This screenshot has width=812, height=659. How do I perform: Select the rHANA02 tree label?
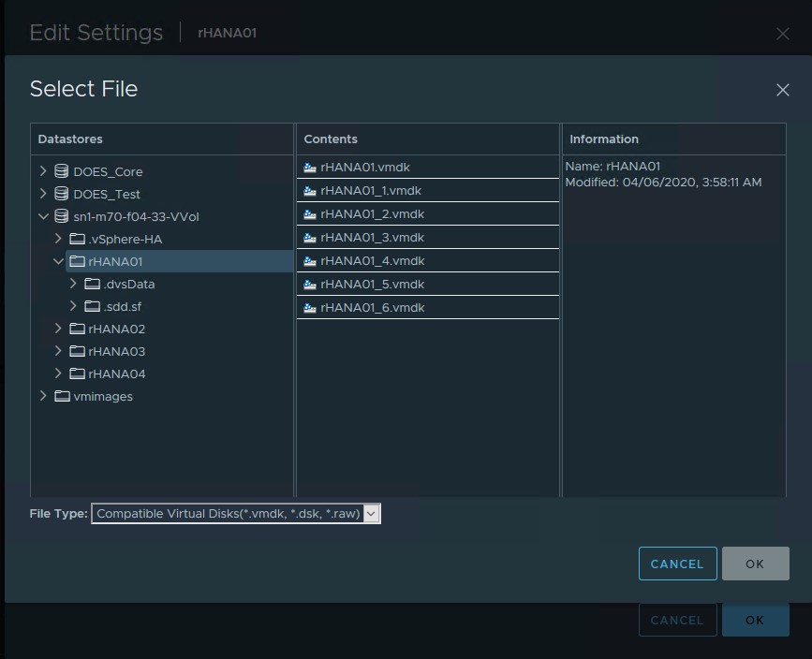(x=116, y=329)
